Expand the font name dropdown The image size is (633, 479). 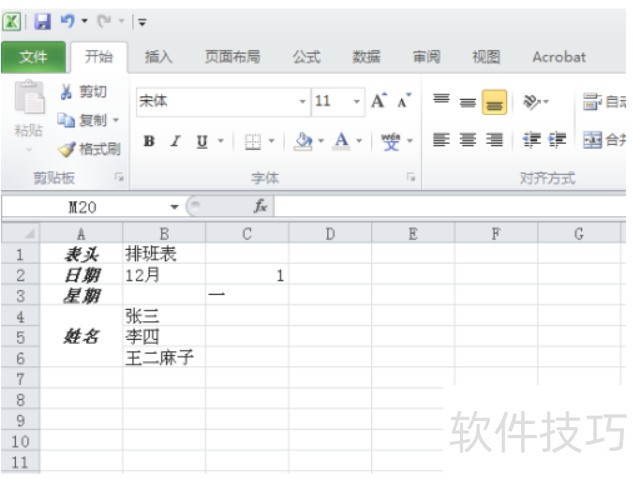(302, 101)
